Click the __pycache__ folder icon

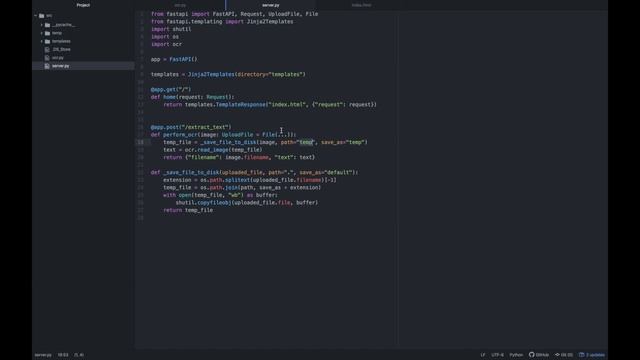47,25
